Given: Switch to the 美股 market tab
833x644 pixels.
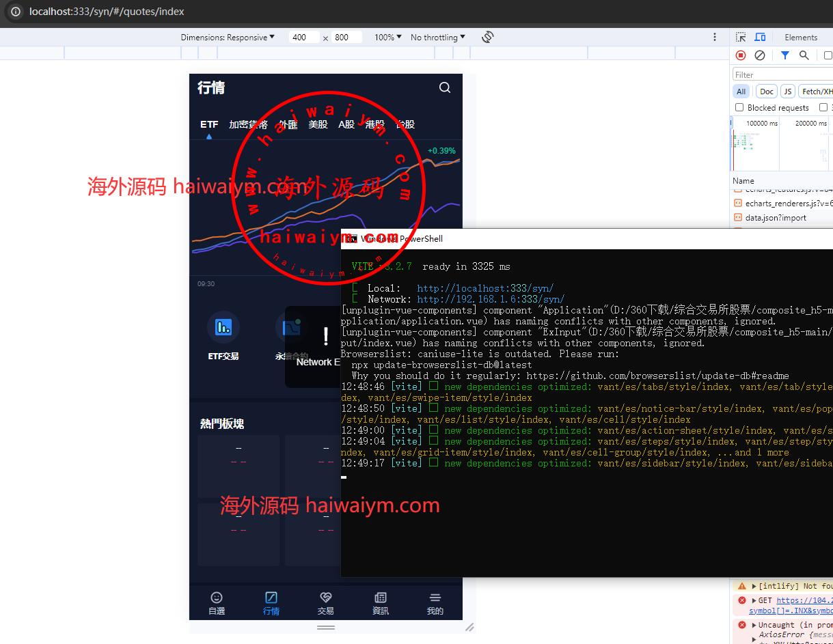Looking at the screenshot, I should [x=318, y=124].
